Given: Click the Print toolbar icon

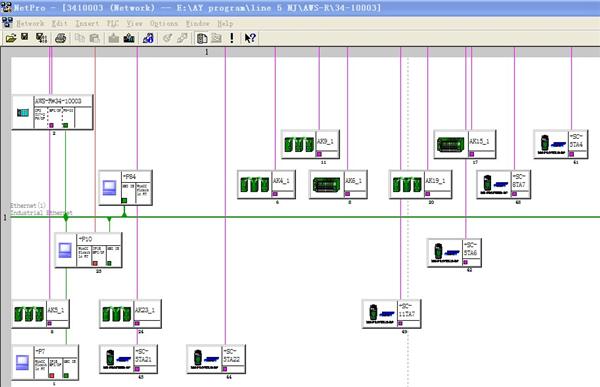Looking at the screenshot, I should click(x=60, y=38).
